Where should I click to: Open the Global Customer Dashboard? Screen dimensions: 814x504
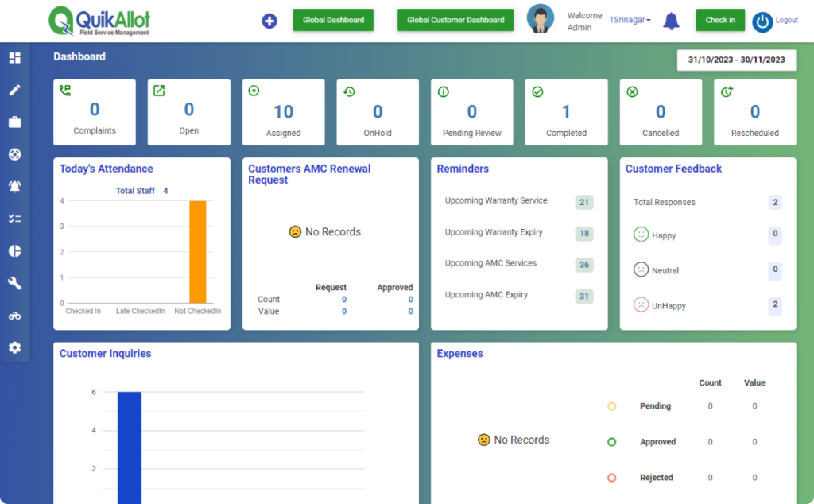455,20
